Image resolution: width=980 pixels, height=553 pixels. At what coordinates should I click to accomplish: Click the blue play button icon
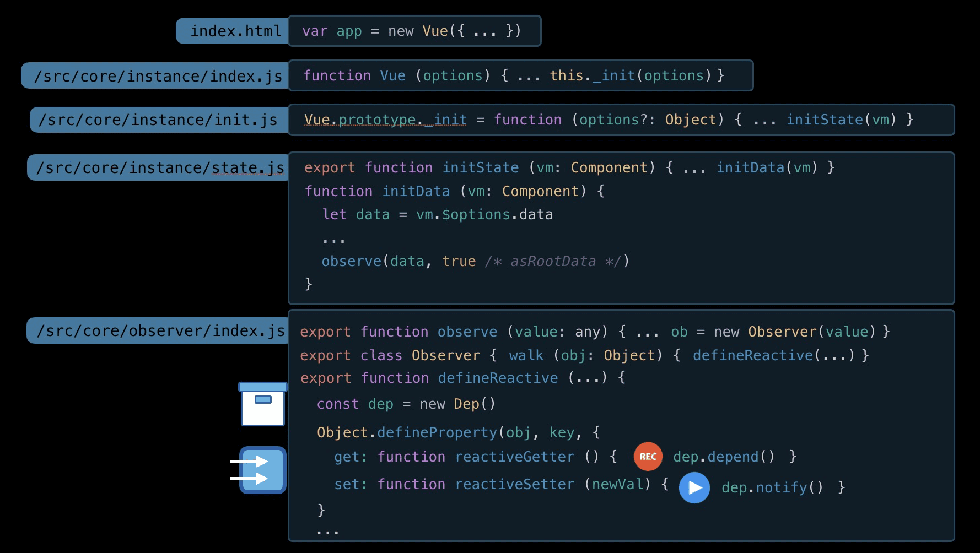click(x=694, y=487)
